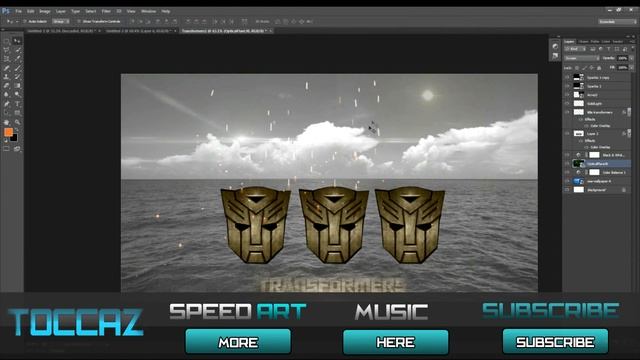This screenshot has width=640, height=360.
Task: Select the Quick Selection tool
Action: 17,50
